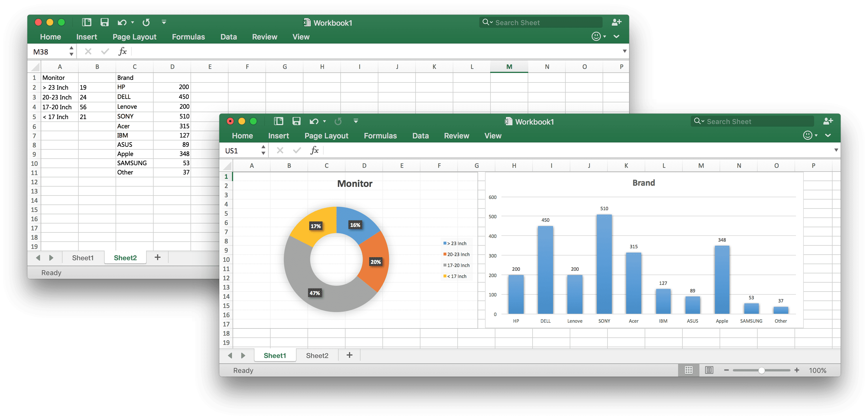Switch to Normal grid view in status bar

(688, 370)
